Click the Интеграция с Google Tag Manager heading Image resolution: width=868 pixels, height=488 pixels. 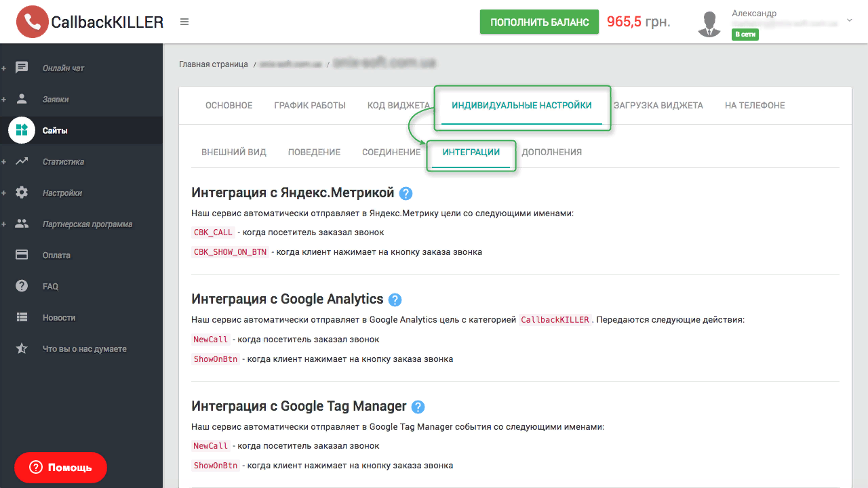coord(299,407)
